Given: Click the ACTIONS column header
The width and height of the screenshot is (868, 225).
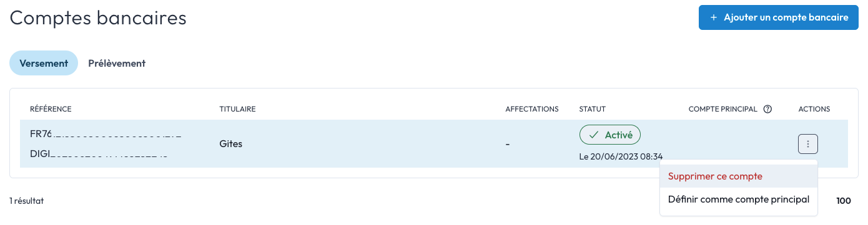Looking at the screenshot, I should tap(814, 109).
